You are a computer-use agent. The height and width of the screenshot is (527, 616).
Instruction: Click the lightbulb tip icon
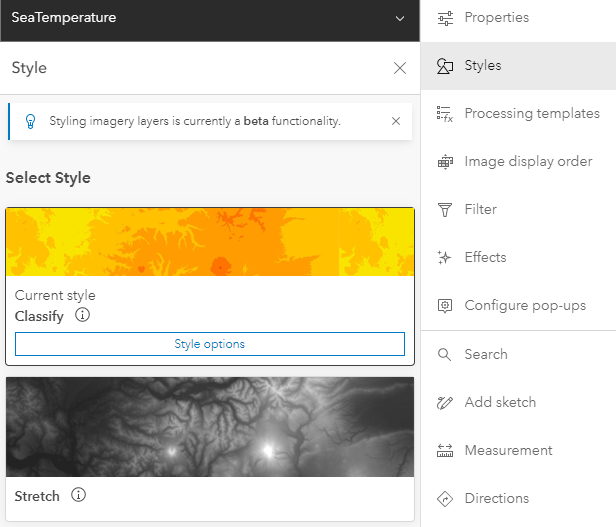coord(30,121)
